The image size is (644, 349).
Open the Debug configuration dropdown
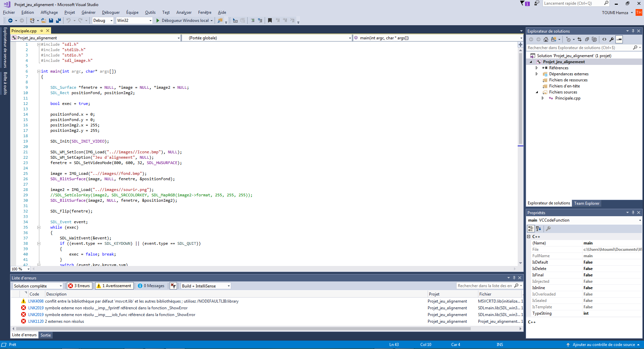pos(103,21)
